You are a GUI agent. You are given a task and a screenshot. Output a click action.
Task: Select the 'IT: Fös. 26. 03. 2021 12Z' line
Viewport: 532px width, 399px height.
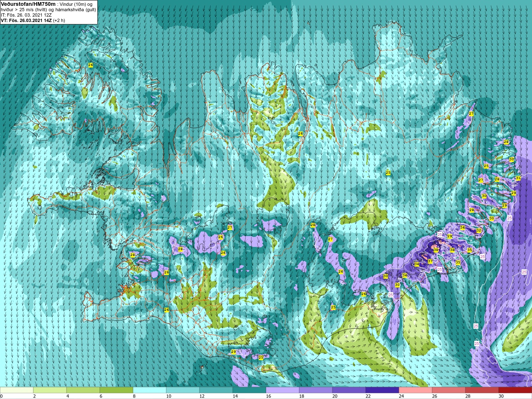pyautogui.click(x=26, y=15)
